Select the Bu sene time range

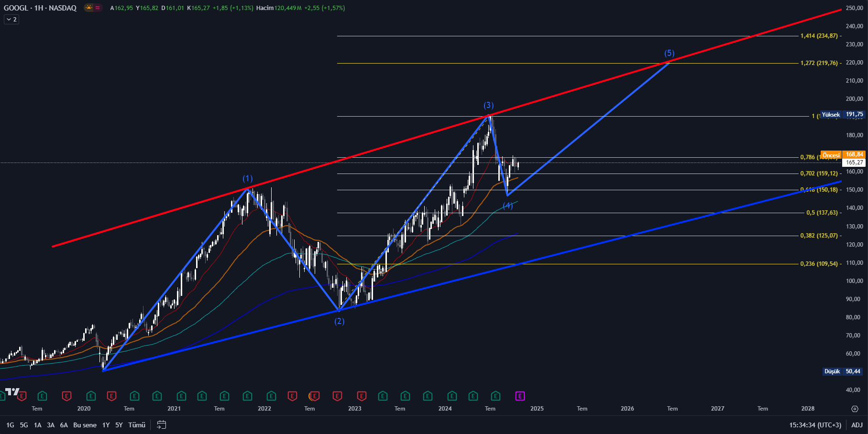click(x=85, y=425)
